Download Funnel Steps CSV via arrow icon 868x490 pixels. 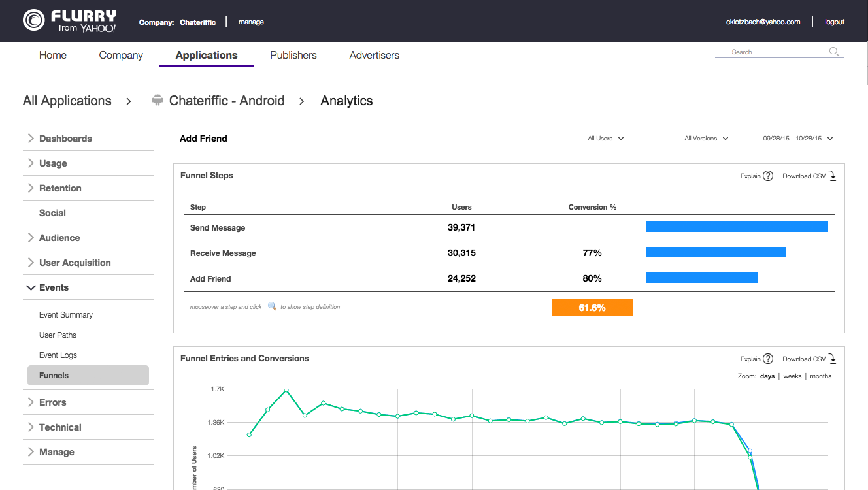tap(833, 176)
